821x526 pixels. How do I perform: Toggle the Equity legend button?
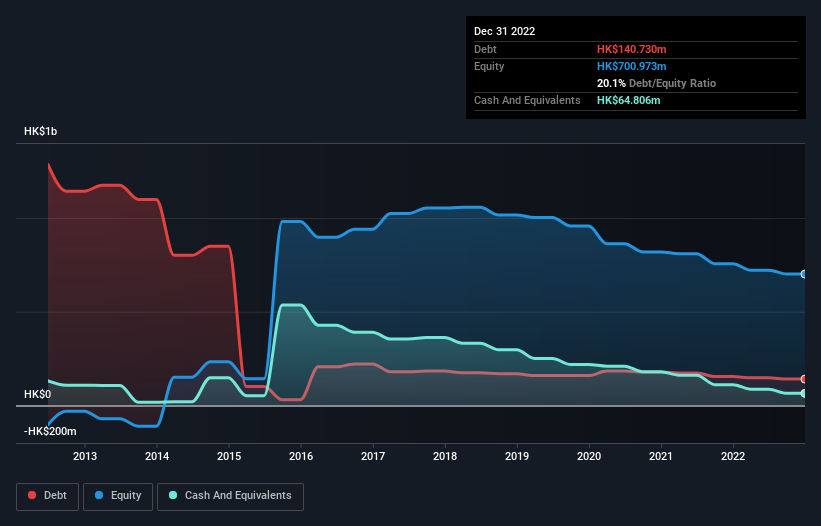pos(118,496)
